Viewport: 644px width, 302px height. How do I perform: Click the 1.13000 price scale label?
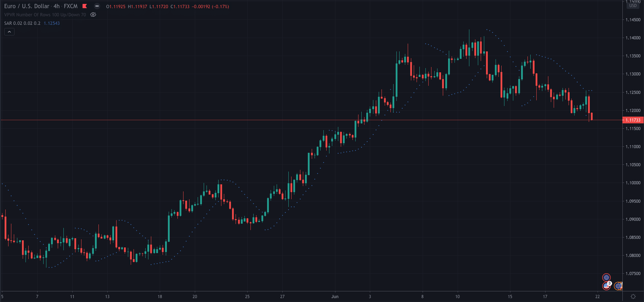point(633,74)
